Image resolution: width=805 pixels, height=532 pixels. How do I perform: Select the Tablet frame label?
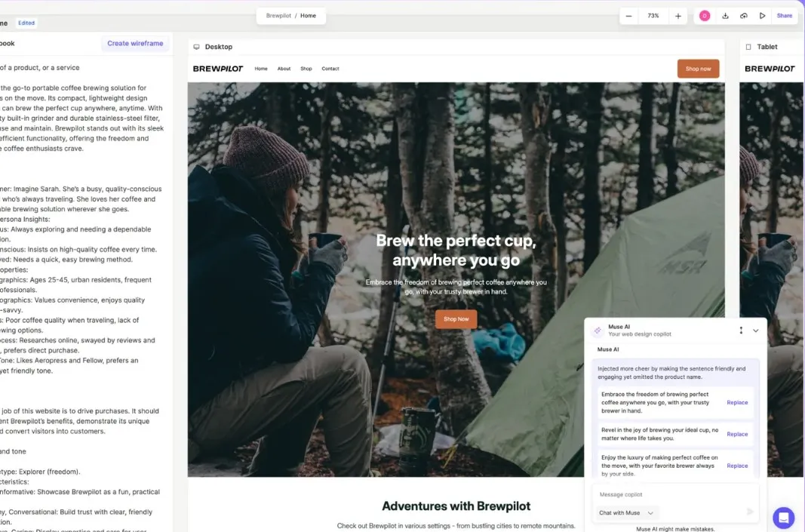[x=767, y=47]
